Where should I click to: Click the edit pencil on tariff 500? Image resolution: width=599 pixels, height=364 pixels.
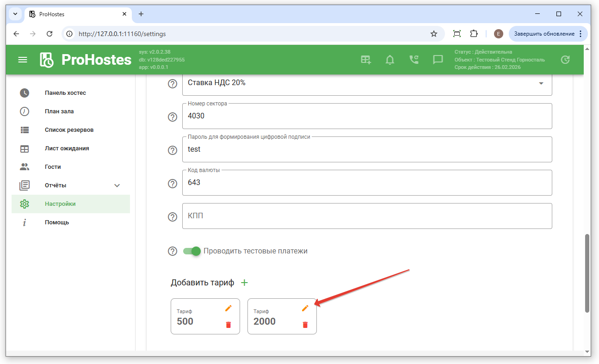coord(228,308)
